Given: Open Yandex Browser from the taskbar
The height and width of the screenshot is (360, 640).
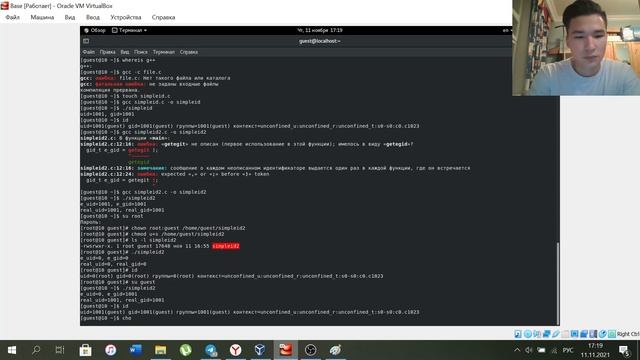Looking at the screenshot, I should pos(236,350).
